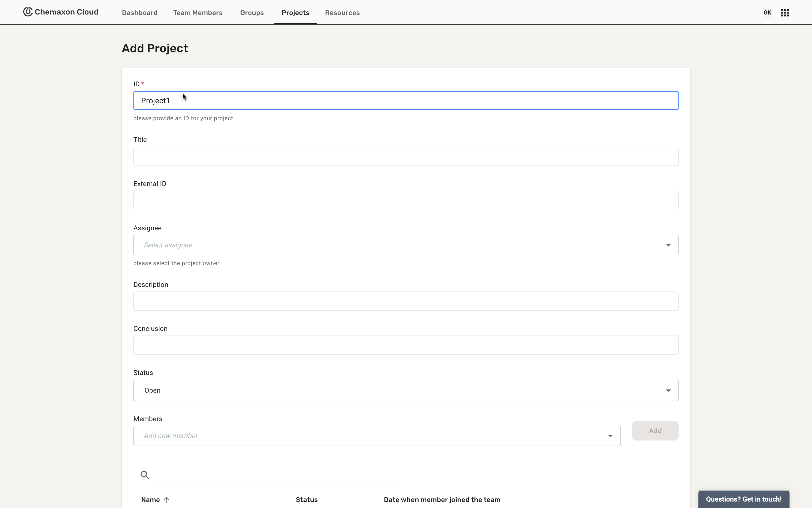812x508 pixels.
Task: Click the 'please select the project owner' hint
Action: click(176, 263)
